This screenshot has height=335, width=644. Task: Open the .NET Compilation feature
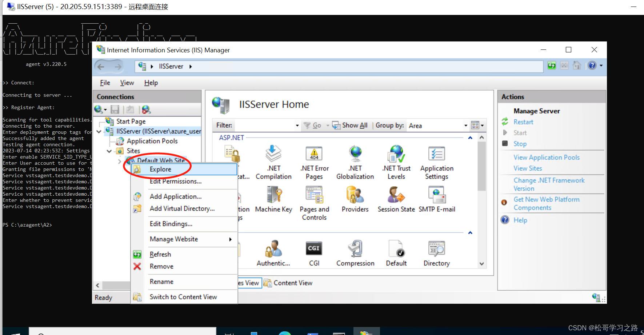point(273,162)
